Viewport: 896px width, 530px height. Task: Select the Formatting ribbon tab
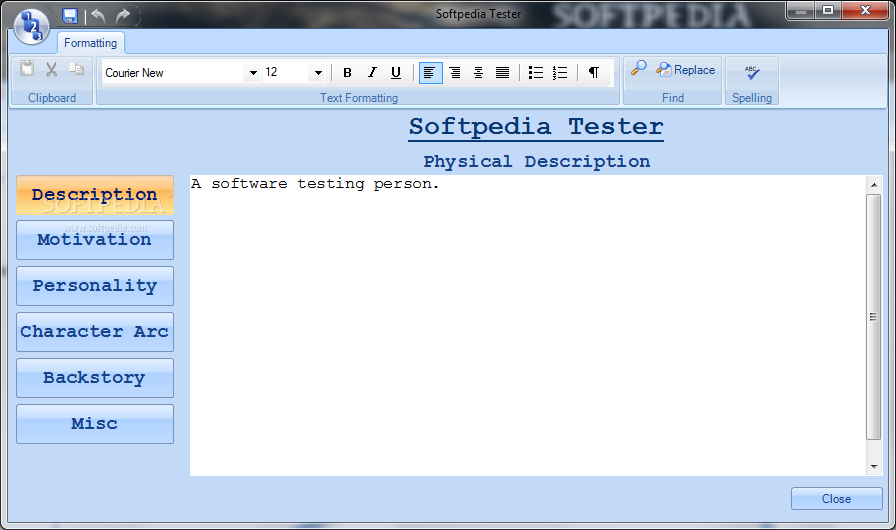90,43
